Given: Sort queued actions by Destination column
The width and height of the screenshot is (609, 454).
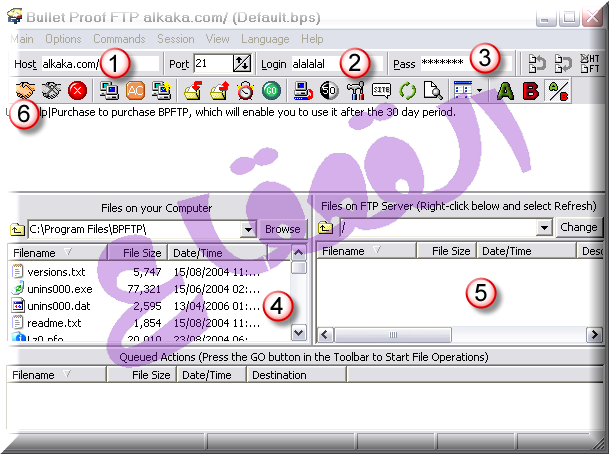Looking at the screenshot, I should click(x=296, y=375).
